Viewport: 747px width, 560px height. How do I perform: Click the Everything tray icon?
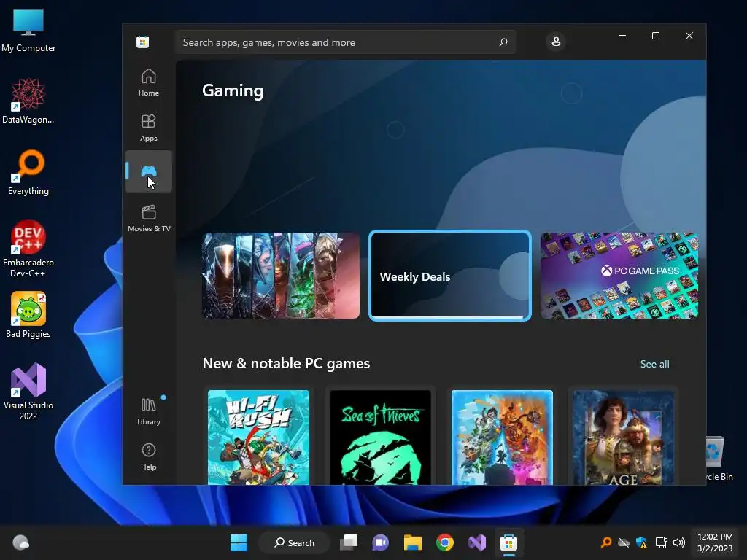pyautogui.click(x=606, y=542)
